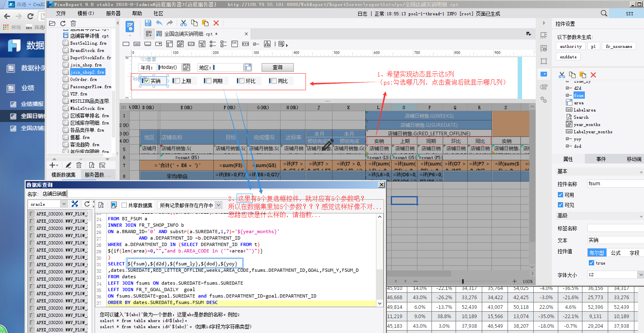Open the oracle database connection dropdown
Viewport: 644px width, 333px height.
[63, 204]
